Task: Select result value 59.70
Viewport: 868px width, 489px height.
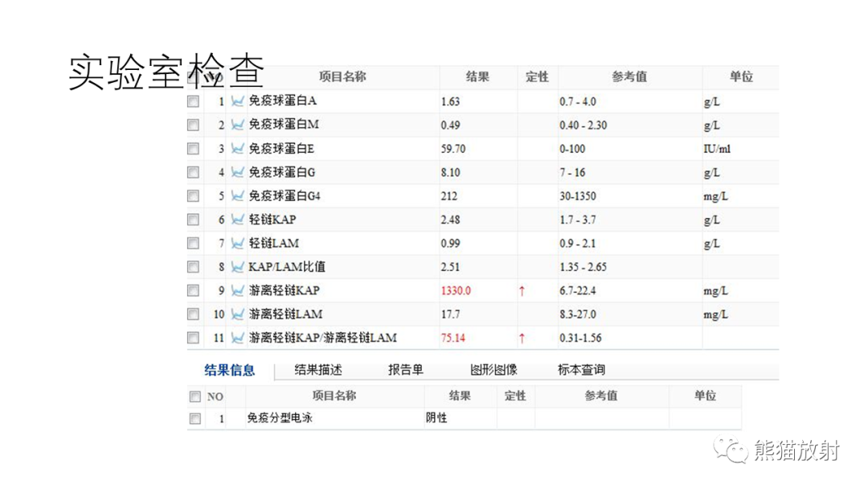Action: coord(452,149)
